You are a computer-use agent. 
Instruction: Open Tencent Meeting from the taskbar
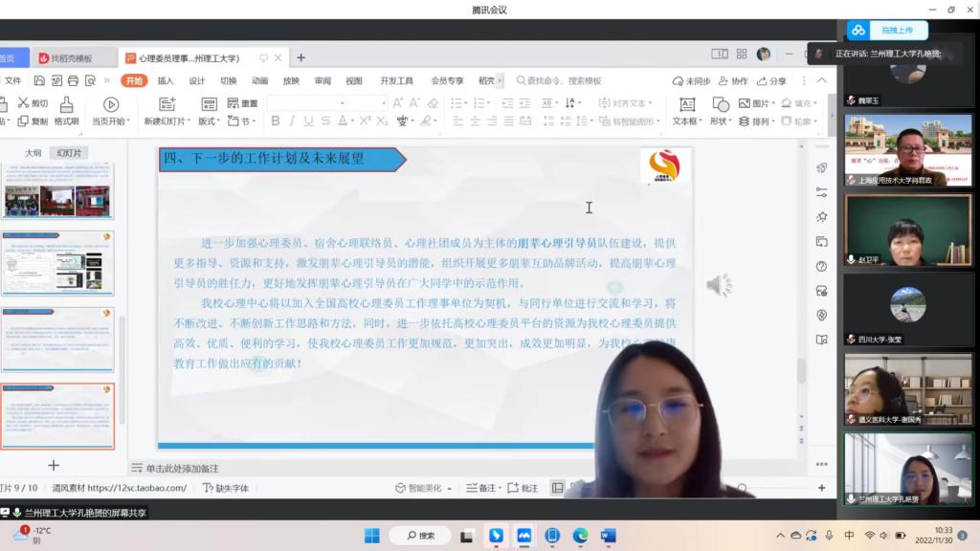pyautogui.click(x=523, y=536)
